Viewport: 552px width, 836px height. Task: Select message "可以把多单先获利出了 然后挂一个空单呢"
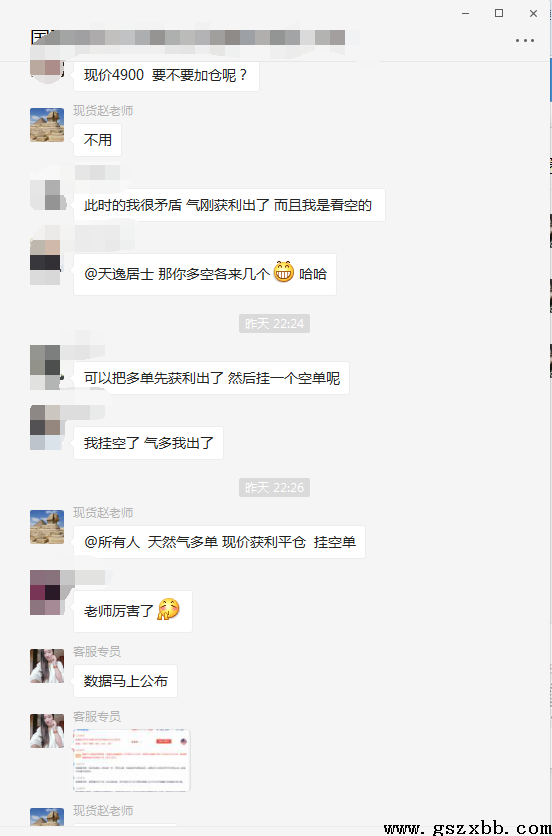[x=211, y=378]
